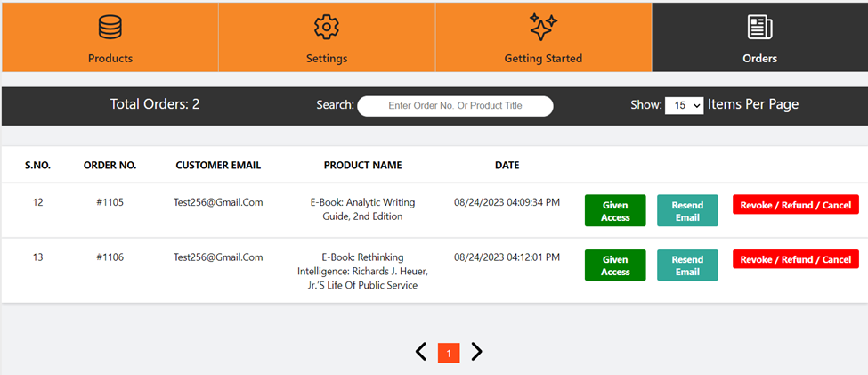Click the order search input field
868x375 pixels.
(x=455, y=106)
